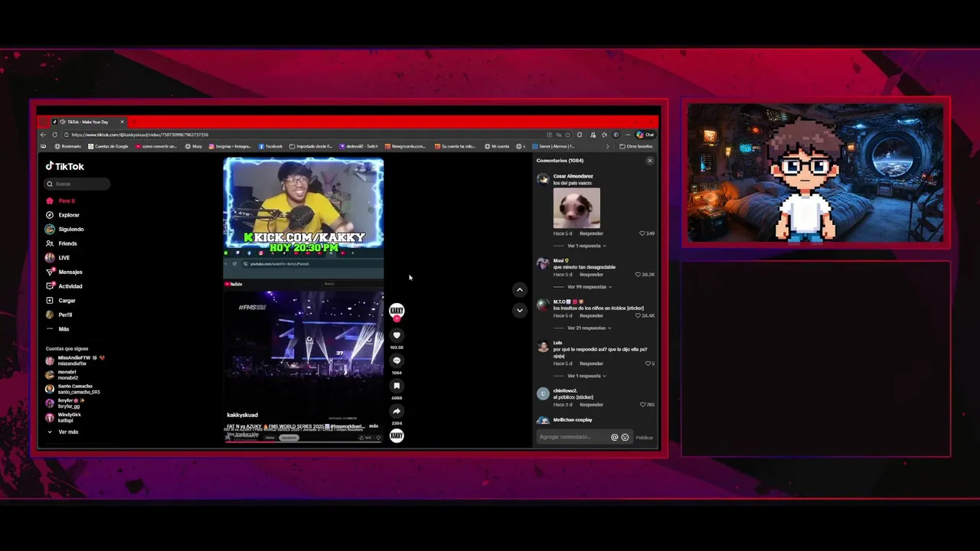Reply to Masi's comment
The image size is (980, 551).
591,274
